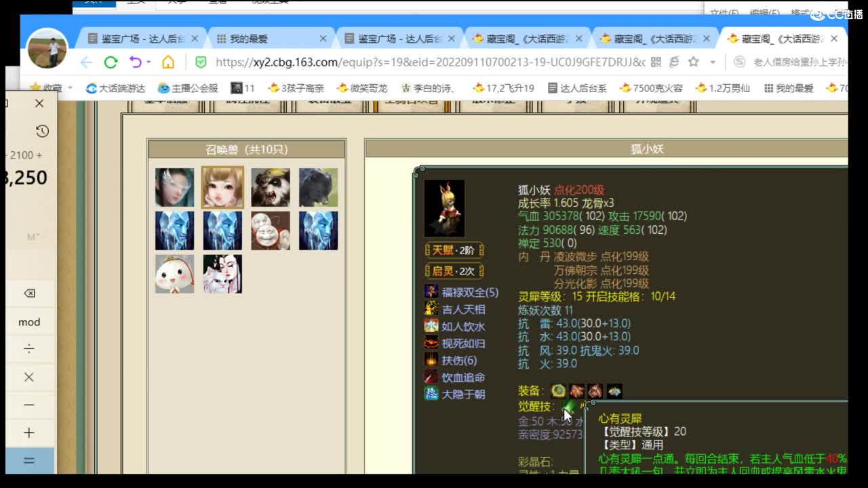Click the 吉人天相 skill icon
The image size is (868, 488).
[431, 309]
